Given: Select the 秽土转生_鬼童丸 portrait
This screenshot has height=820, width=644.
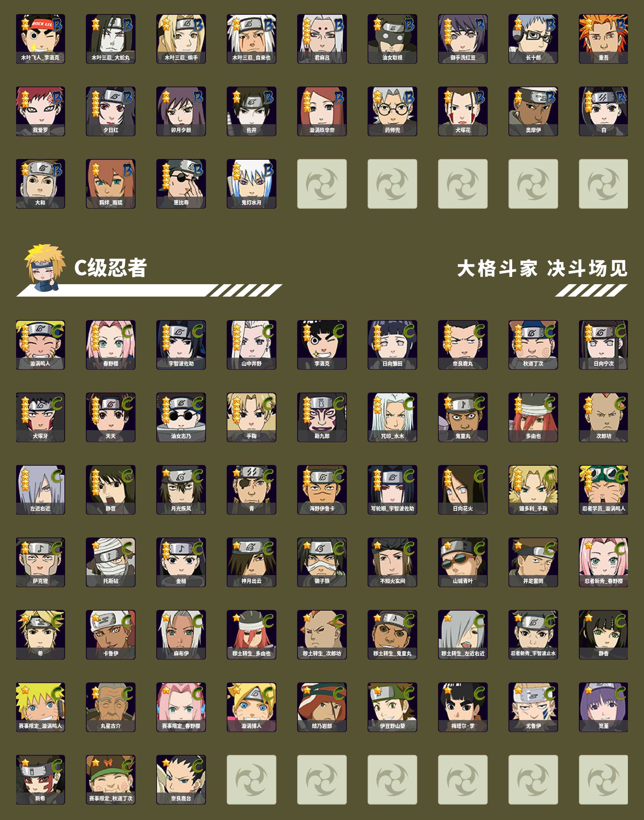Looking at the screenshot, I should (392, 635).
